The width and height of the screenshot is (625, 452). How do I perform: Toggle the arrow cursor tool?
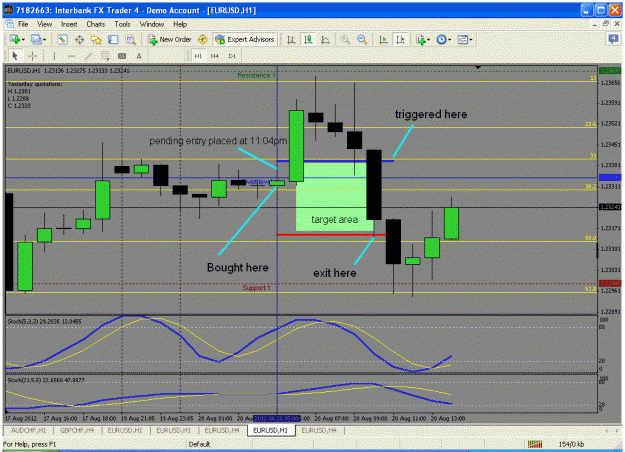pos(15,56)
